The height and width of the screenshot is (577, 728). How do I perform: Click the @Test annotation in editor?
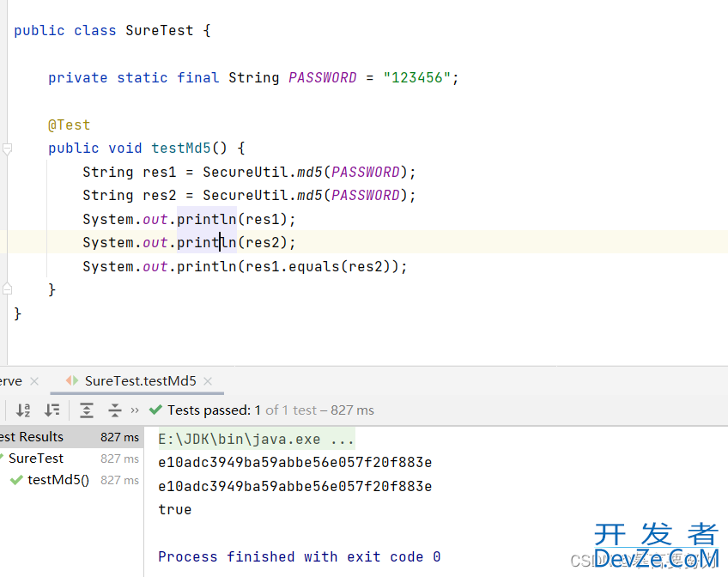[69, 125]
